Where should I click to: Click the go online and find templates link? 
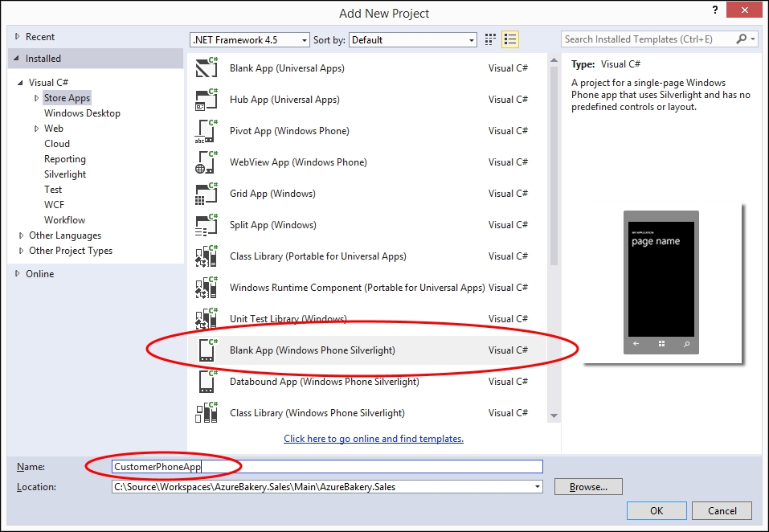374,439
